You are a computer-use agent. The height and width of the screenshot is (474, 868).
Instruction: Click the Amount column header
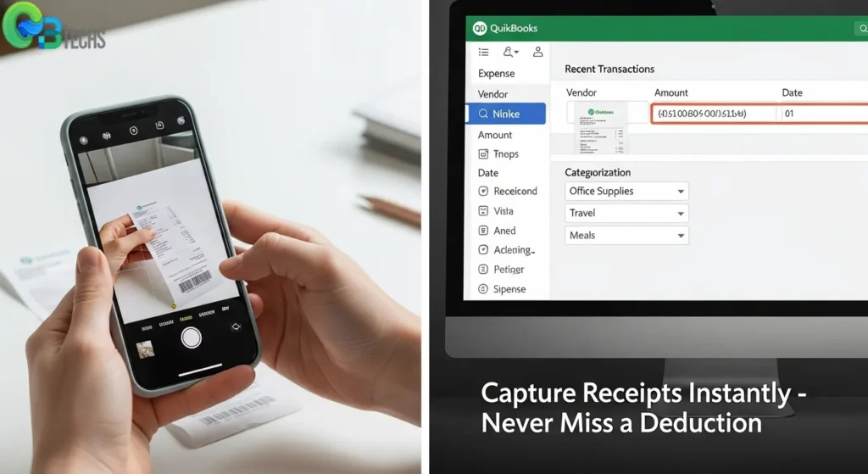coord(671,92)
